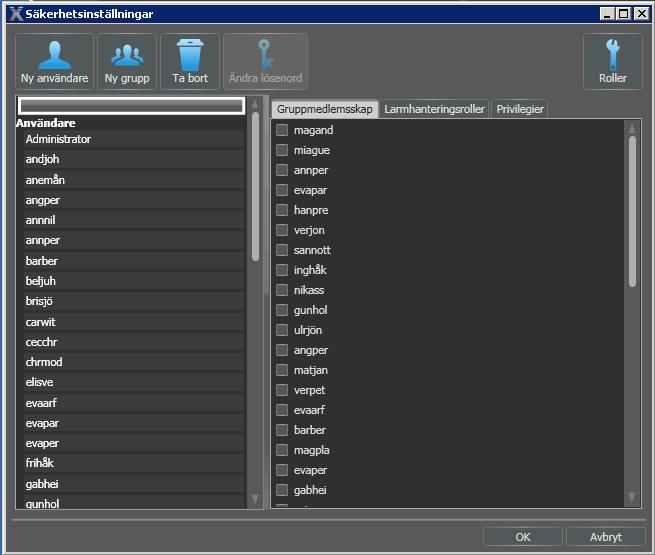Screen dimensions: 655x555
Task: Click the Ny användare icon button
Action: (54, 61)
